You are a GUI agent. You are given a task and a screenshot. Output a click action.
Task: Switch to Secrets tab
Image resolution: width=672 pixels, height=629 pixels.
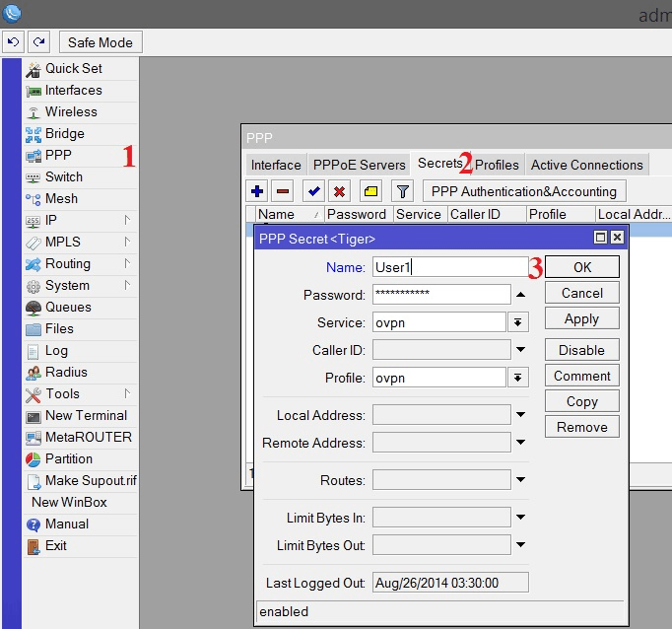point(440,164)
